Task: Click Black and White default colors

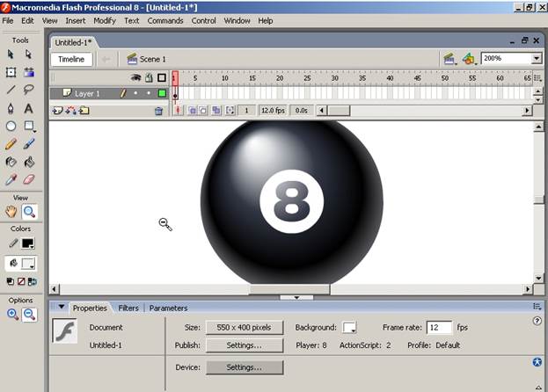Action: tap(11, 281)
